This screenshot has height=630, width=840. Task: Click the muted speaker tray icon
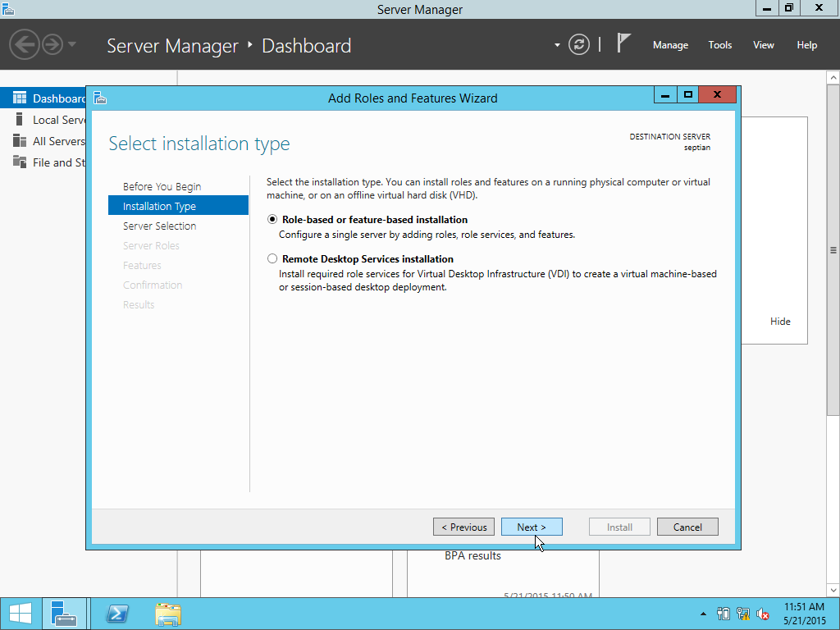pyautogui.click(x=763, y=614)
